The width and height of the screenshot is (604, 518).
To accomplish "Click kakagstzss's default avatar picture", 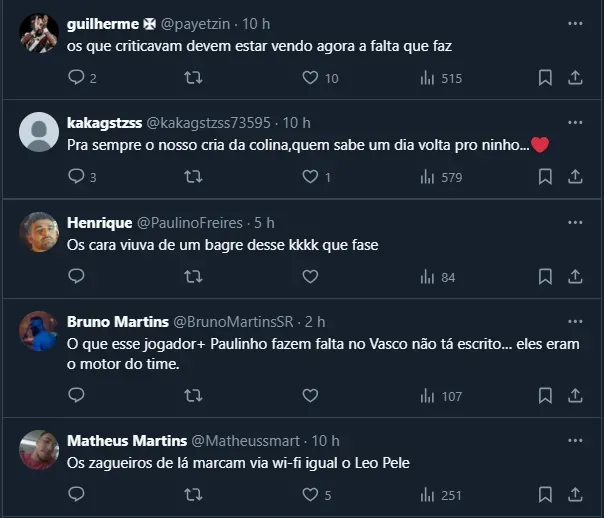I will [39, 132].
